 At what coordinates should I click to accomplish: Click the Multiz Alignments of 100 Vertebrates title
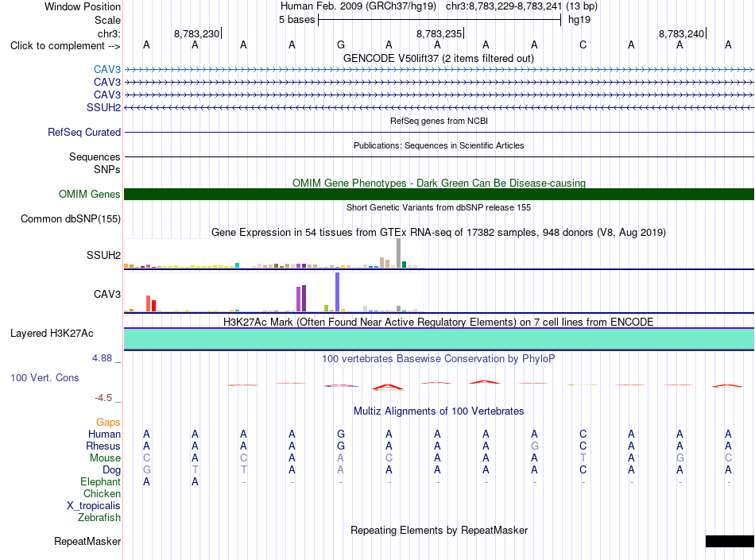(x=439, y=411)
